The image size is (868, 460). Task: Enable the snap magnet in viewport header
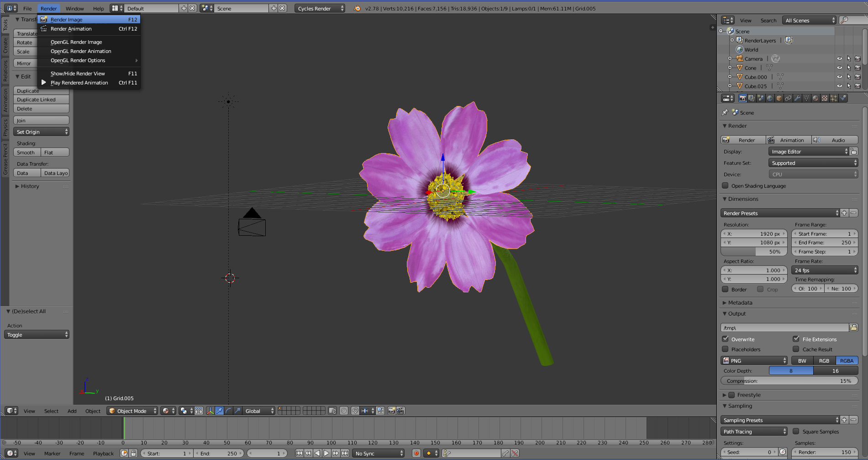click(355, 411)
